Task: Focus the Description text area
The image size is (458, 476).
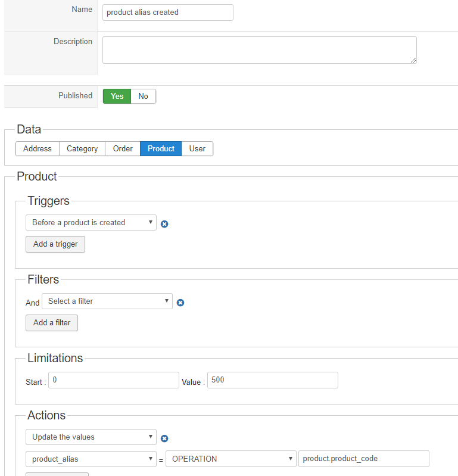Action: (x=259, y=50)
